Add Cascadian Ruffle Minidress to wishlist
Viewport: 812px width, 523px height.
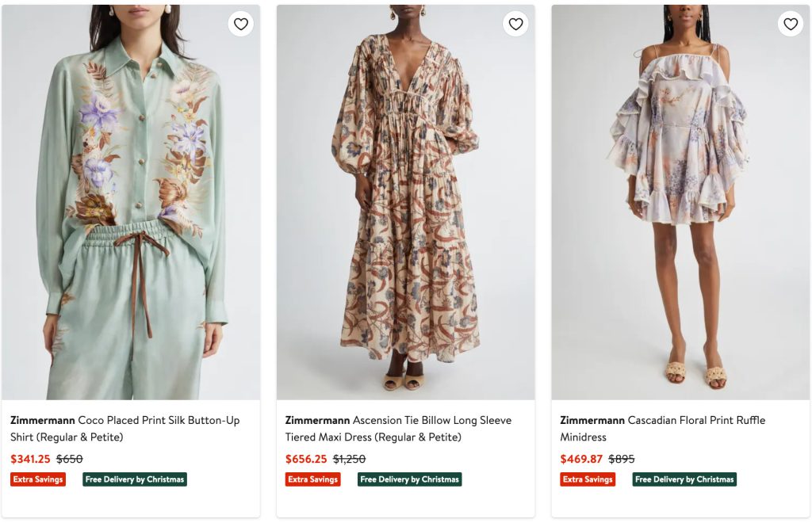coord(791,24)
